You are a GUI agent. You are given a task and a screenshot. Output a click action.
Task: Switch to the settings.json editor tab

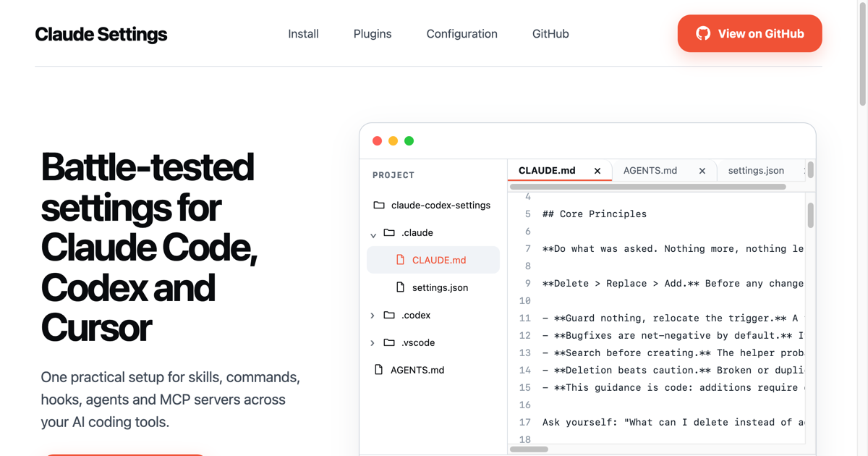756,170
